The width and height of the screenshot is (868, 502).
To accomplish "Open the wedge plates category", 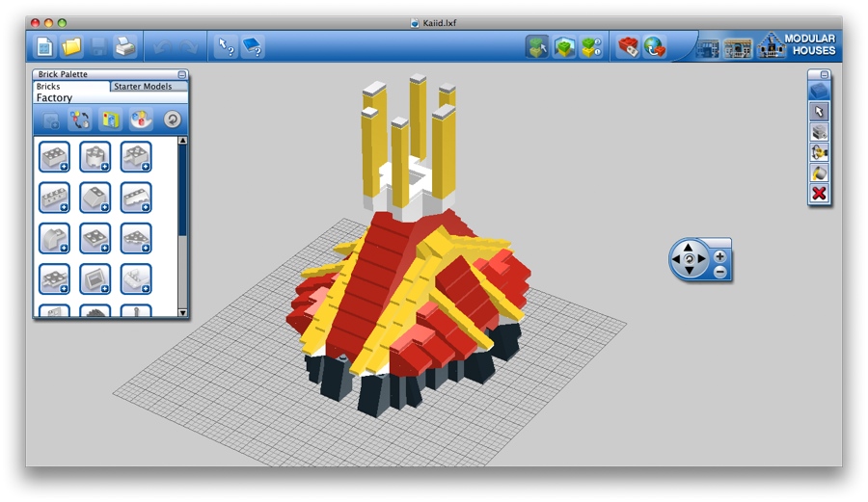I will (136, 239).
